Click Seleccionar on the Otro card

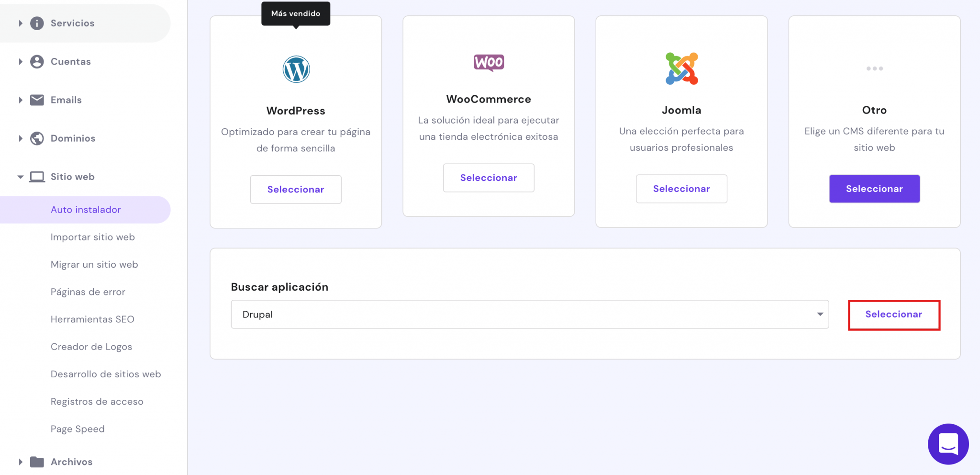click(874, 189)
